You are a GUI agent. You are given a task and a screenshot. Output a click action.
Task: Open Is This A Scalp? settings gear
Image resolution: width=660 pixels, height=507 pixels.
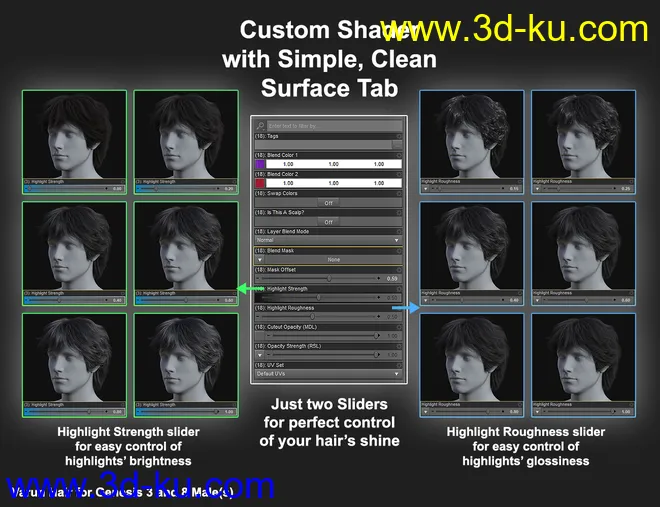pyautogui.click(x=399, y=212)
